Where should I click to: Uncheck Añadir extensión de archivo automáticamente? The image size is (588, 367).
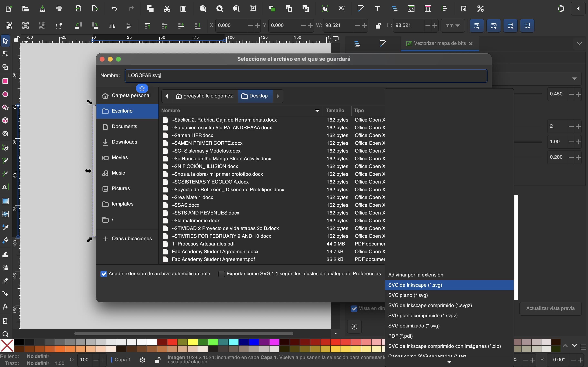click(x=104, y=274)
